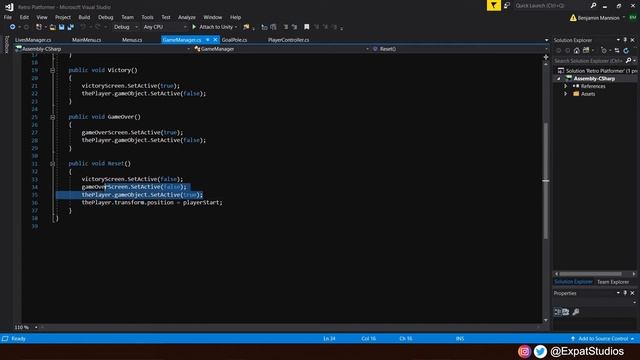Image resolution: width=640 pixels, height=360 pixels.
Task: Click the Save All icon
Action: pos(70,27)
